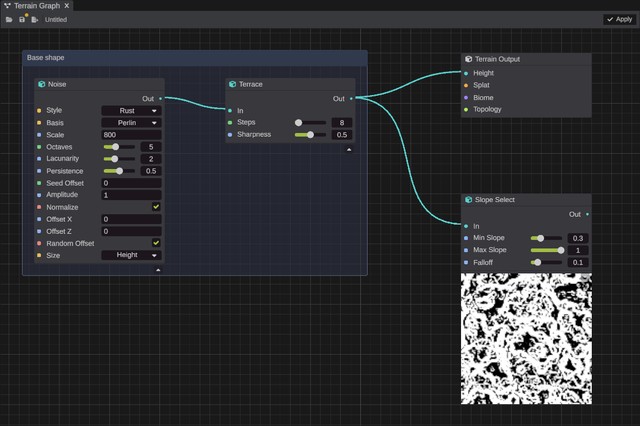The height and width of the screenshot is (426, 640).
Task: Click the Persistence slider
Action: 119,171
